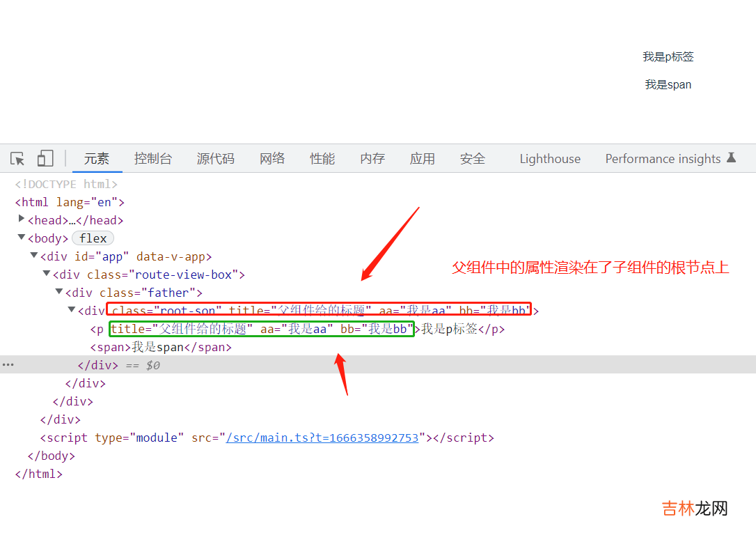Click the three-dot icon on the selected row
756x533 pixels.
pos(8,365)
